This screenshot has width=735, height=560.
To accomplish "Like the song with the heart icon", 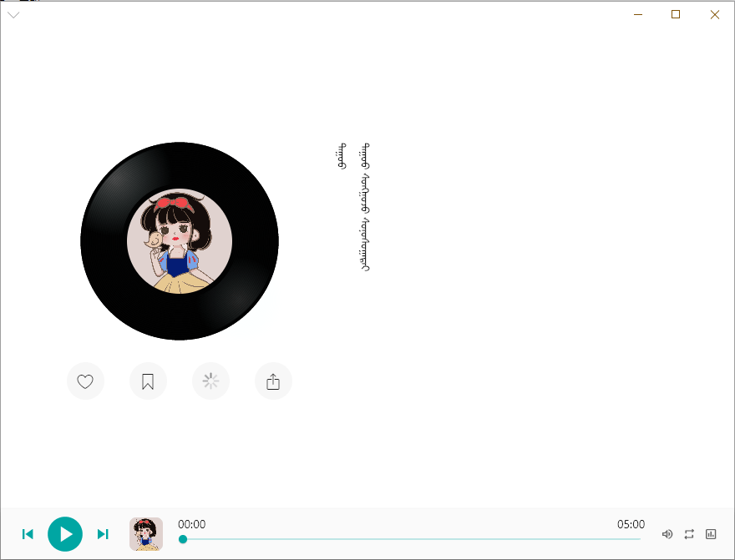I will tap(85, 381).
